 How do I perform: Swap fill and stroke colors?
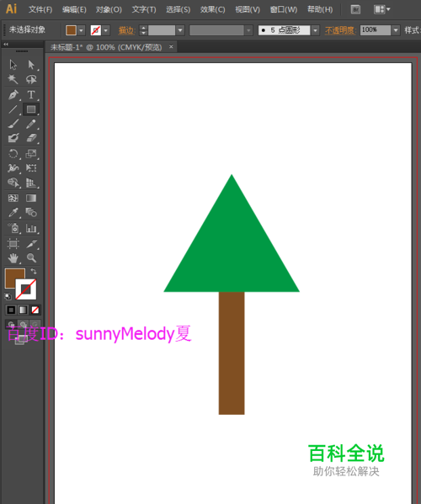point(34,272)
